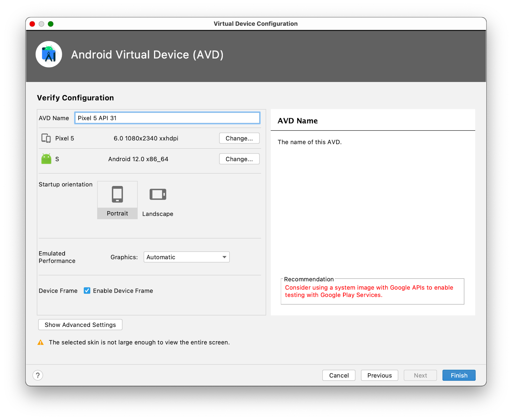
Task: Select the Portrait orientation phone icon
Action: pos(117,195)
